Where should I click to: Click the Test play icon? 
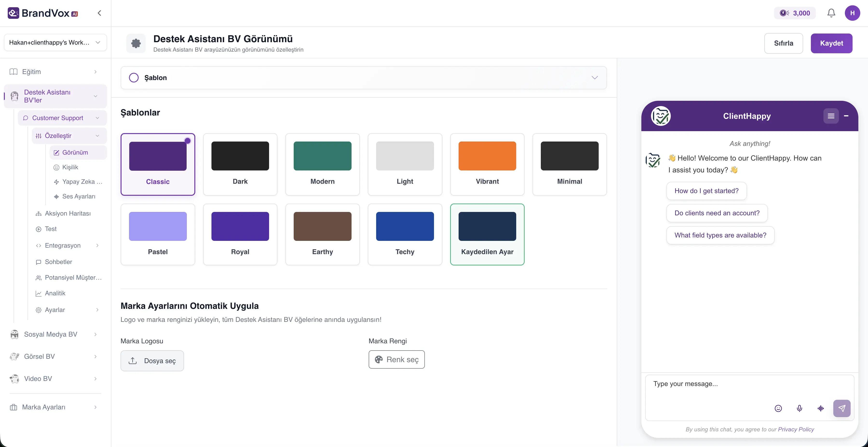click(38, 229)
